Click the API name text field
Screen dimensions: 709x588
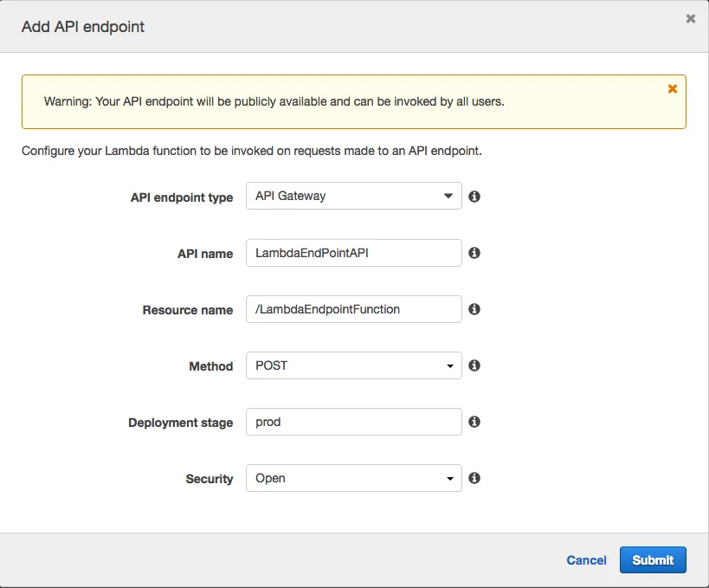coord(353,253)
